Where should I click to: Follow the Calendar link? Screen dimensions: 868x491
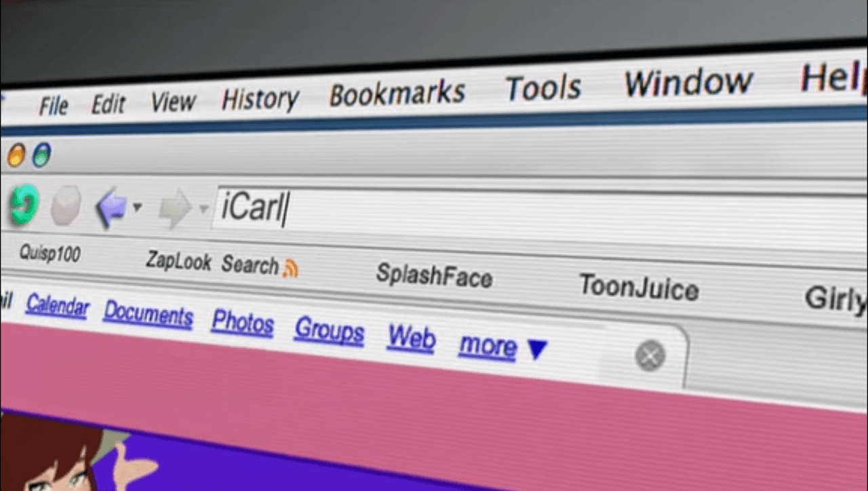click(x=58, y=307)
